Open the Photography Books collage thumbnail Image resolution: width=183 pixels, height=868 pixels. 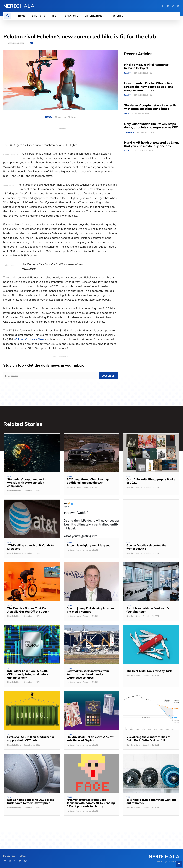click(x=151, y=453)
